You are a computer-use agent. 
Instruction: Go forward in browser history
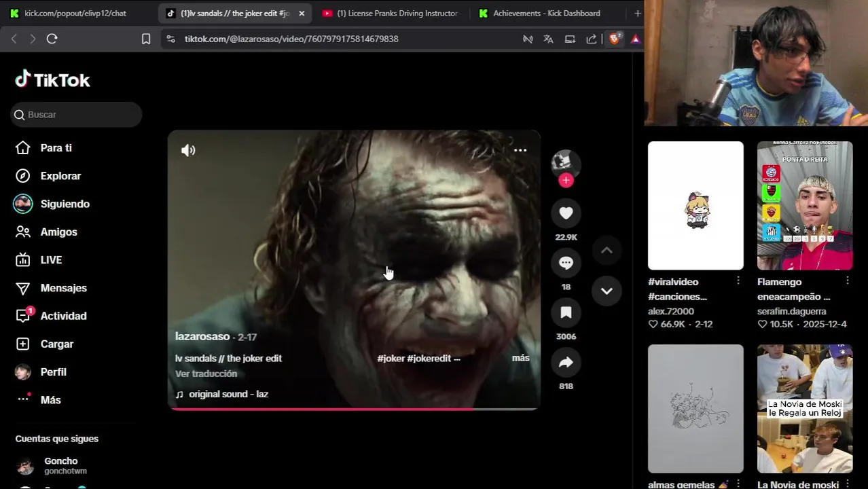tap(33, 39)
